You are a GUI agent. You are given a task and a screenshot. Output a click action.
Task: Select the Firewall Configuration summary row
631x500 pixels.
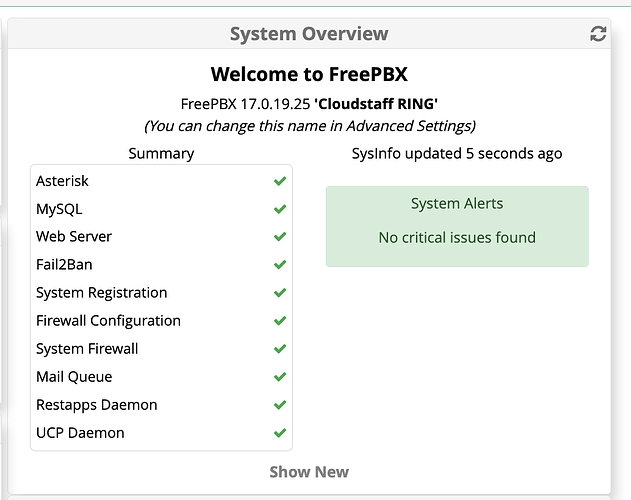tap(161, 320)
